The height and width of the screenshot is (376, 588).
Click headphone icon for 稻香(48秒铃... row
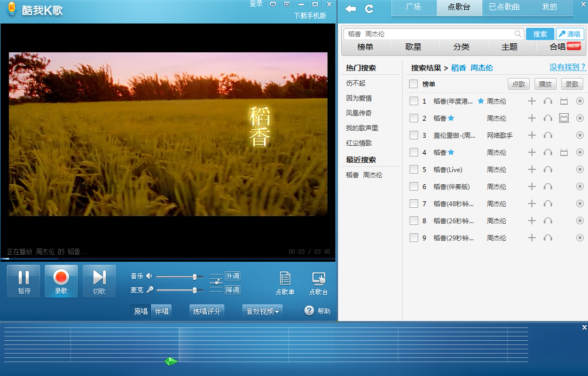point(548,203)
